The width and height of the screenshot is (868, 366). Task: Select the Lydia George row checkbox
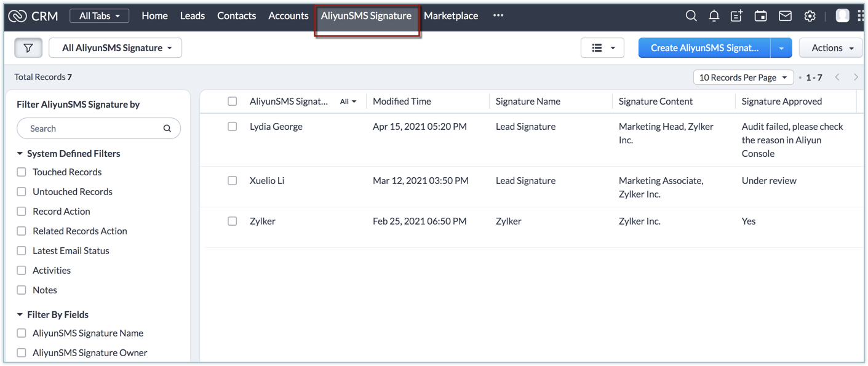point(233,127)
